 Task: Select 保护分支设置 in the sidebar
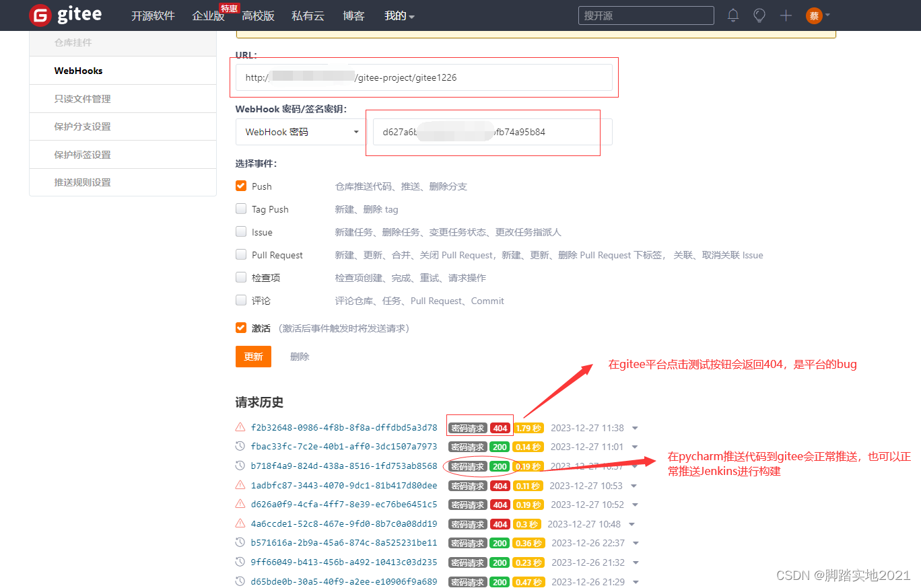coord(123,126)
